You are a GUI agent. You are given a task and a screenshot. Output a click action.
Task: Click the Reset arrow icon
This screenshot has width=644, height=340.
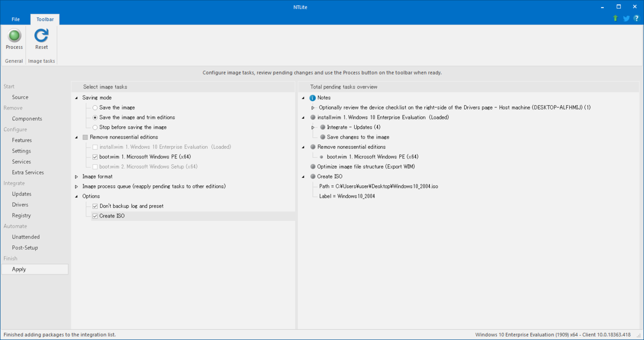pyautogui.click(x=41, y=35)
